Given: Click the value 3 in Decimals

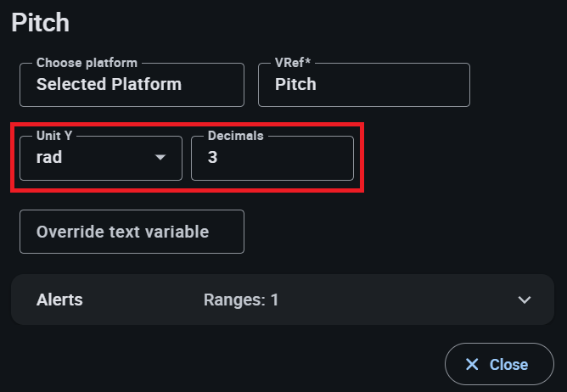Looking at the screenshot, I should tap(212, 158).
